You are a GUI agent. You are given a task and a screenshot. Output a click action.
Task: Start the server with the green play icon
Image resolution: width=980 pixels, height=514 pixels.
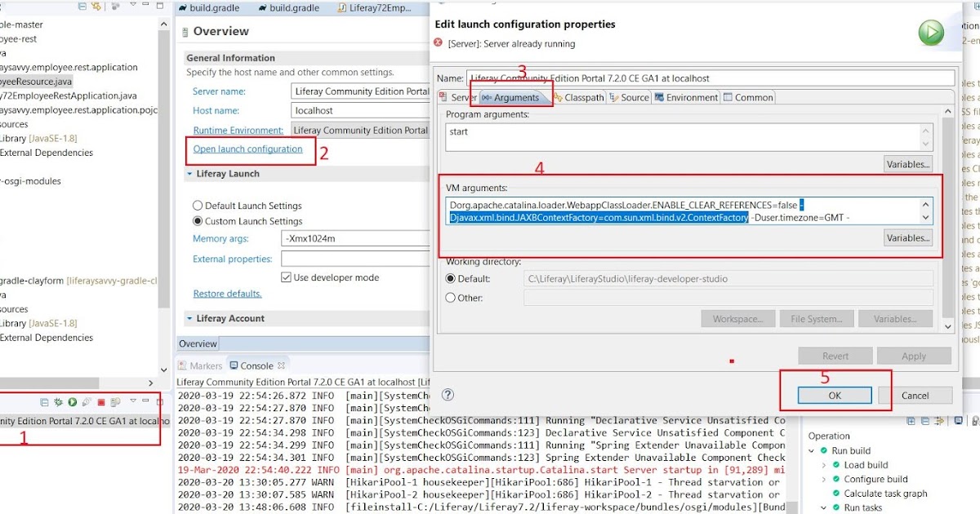73,401
